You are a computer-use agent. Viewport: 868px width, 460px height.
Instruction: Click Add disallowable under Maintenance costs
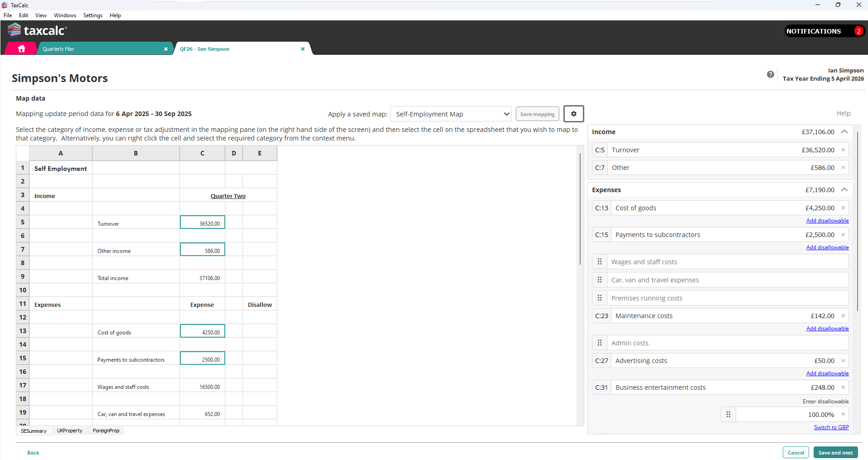click(827, 329)
